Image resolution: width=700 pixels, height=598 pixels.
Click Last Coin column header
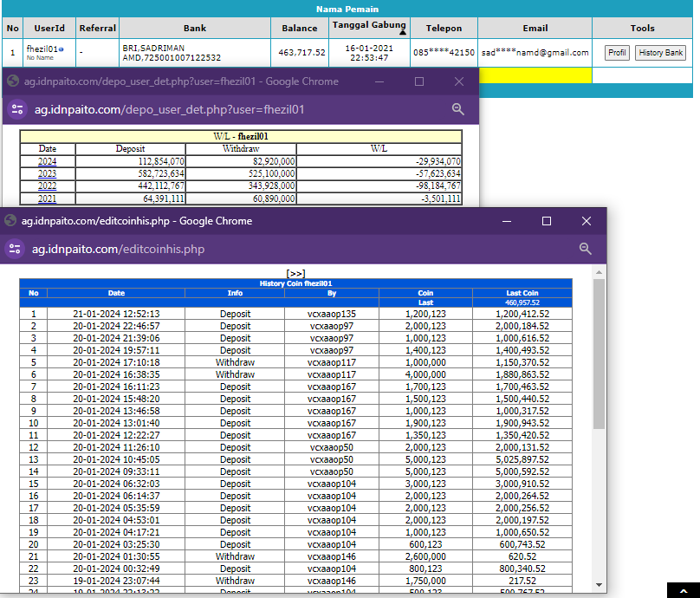pos(522,293)
